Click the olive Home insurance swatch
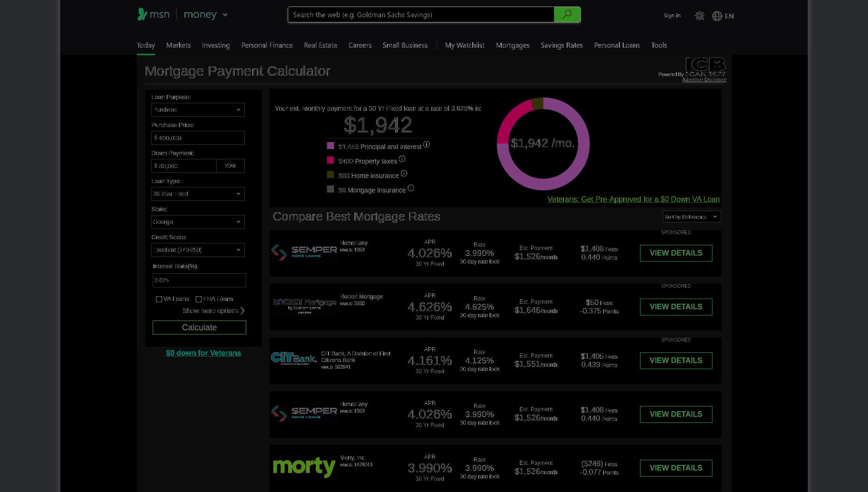This screenshot has height=492, width=868. coord(331,175)
